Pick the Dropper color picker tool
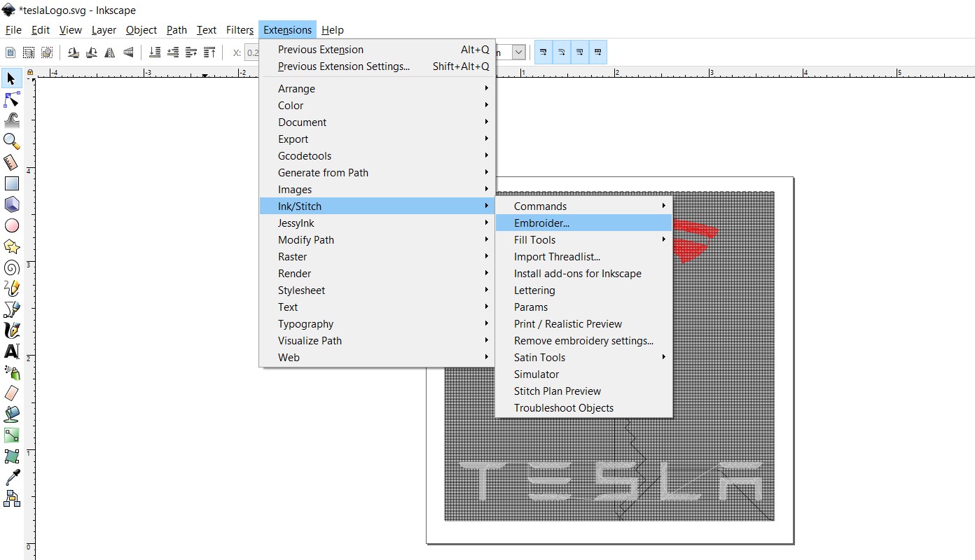 click(x=11, y=477)
